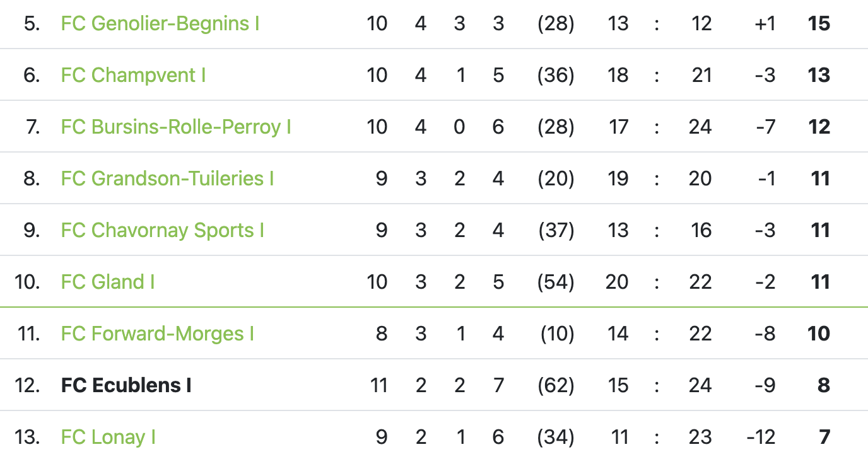
Task: Click the fair-play value (37) for Chavornay
Action: click(556, 230)
